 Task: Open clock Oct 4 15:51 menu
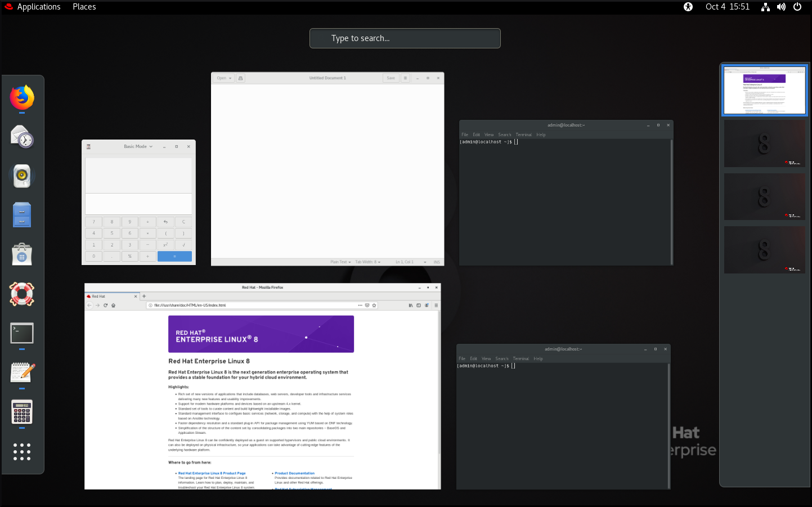click(728, 7)
